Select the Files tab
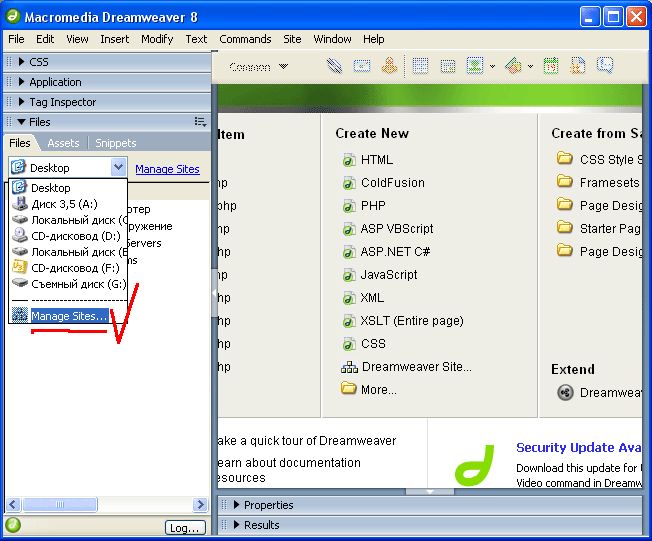This screenshot has width=652, height=541. (x=20, y=143)
